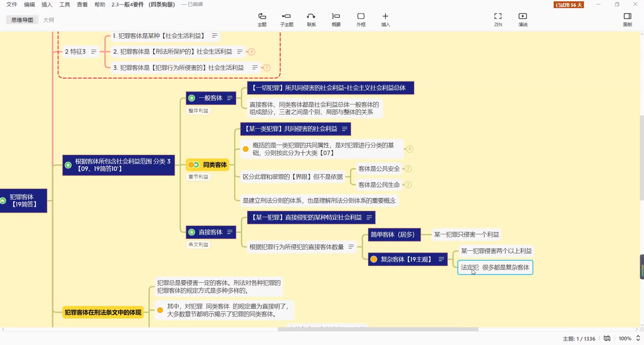Open note on 2 特征3 topic
The image size is (644, 345).
coord(94,51)
